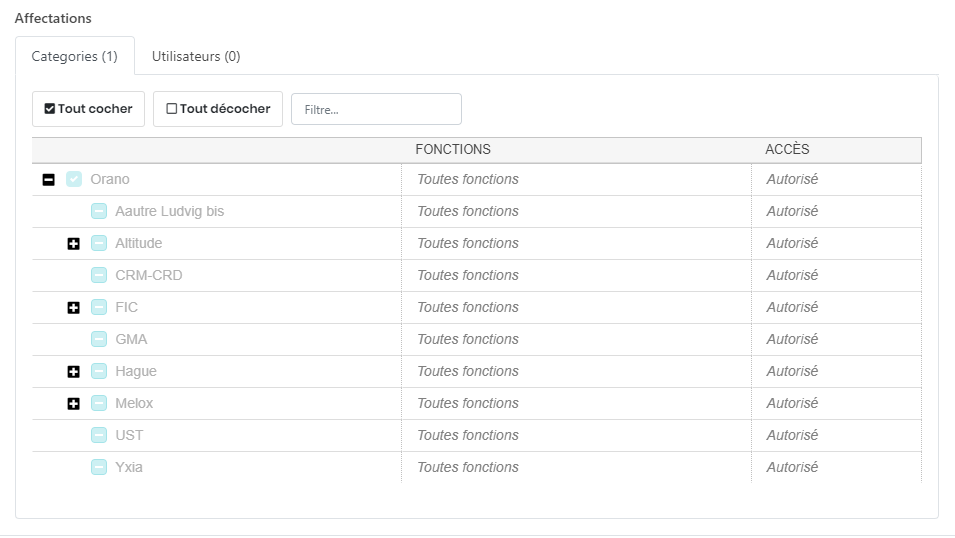Expand the FIC category node
955x538 pixels.
pos(73,308)
